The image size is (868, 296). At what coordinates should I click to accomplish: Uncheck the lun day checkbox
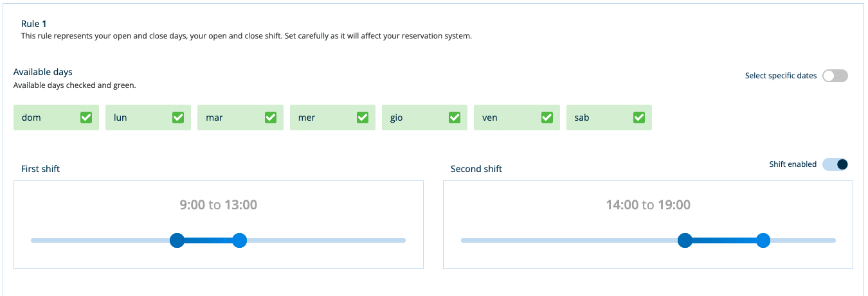tap(178, 118)
